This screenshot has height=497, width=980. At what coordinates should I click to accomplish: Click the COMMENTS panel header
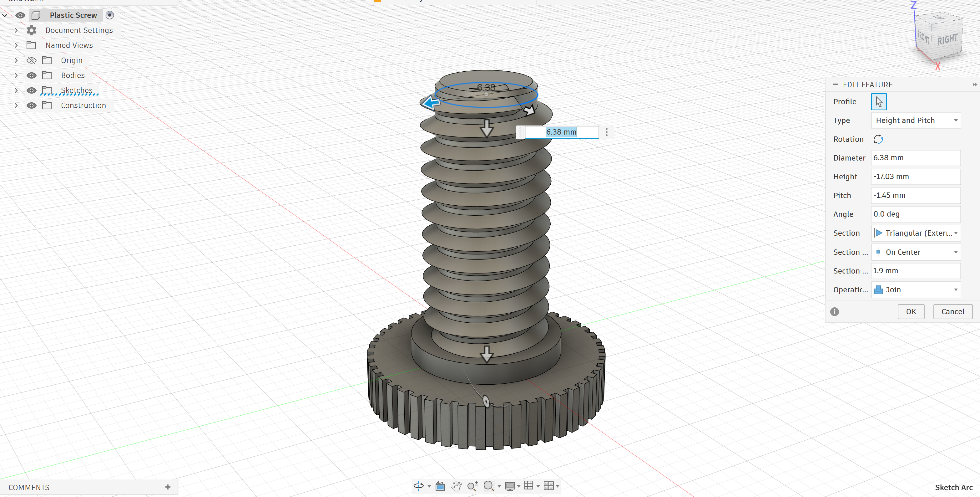point(29,488)
